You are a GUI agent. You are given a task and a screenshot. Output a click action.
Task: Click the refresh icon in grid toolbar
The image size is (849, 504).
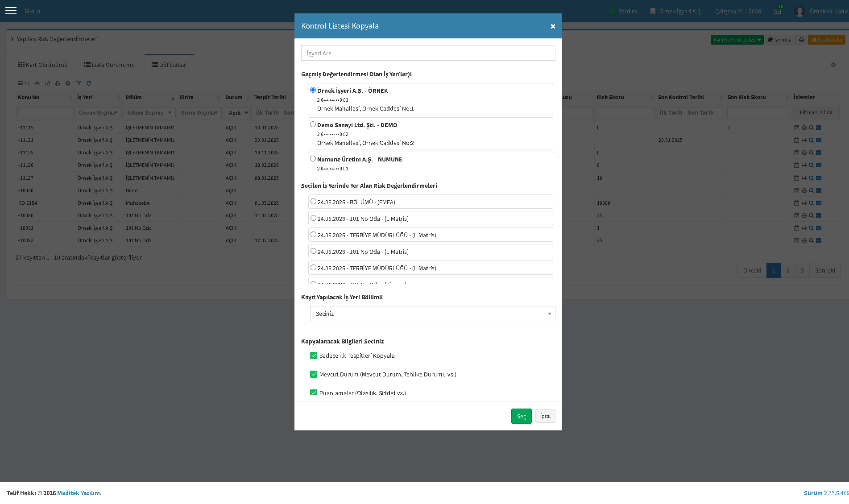89,83
